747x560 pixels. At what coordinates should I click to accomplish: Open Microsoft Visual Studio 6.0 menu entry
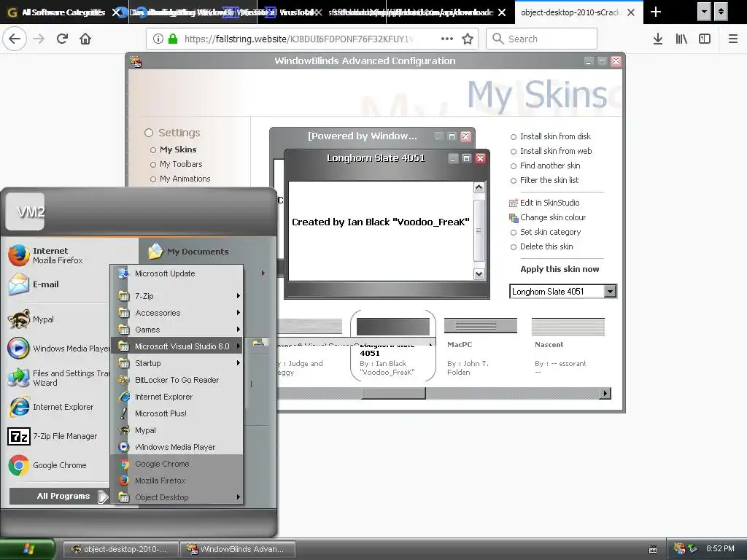click(x=177, y=346)
